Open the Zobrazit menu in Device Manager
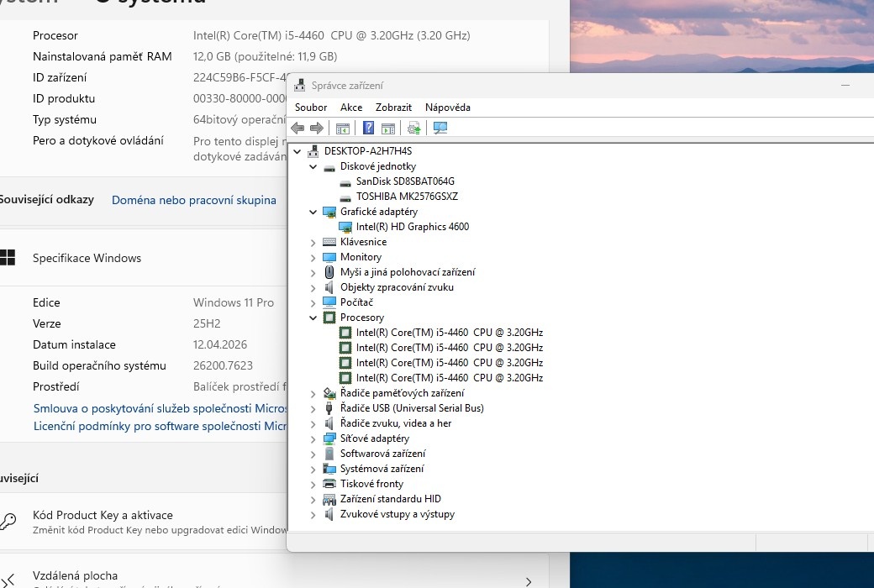This screenshot has height=588, width=874. point(392,107)
